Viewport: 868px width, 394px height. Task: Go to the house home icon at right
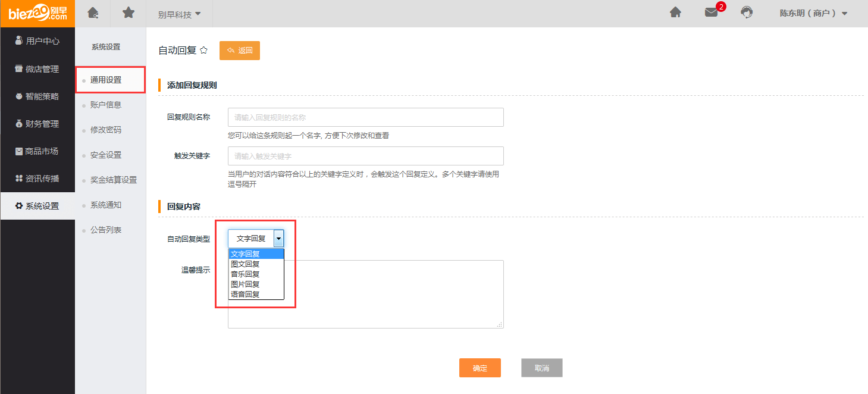[675, 12]
